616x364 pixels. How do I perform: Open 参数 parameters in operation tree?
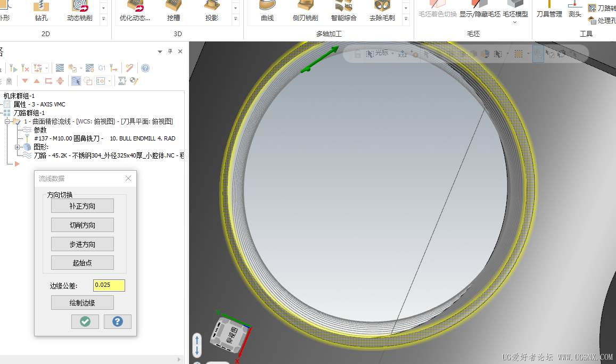coord(40,130)
